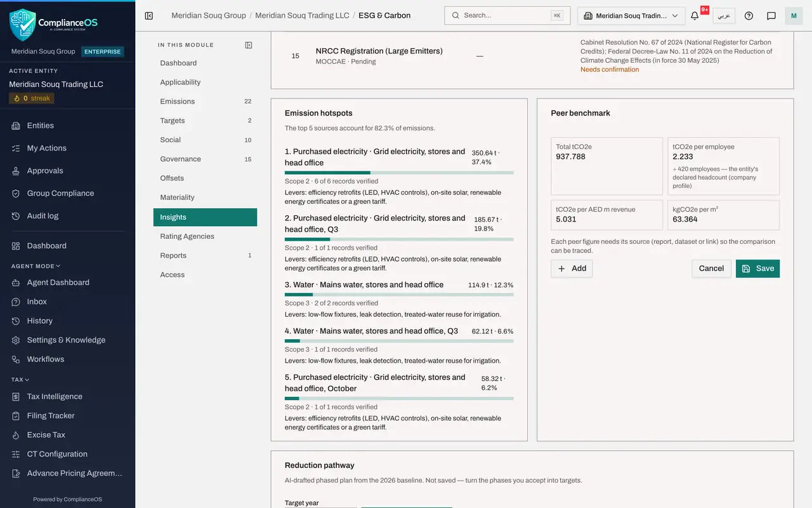Viewport: 812px width, 508px height.
Task: Click the Purchased electricity 37.4% progress bar
Action: point(399,173)
